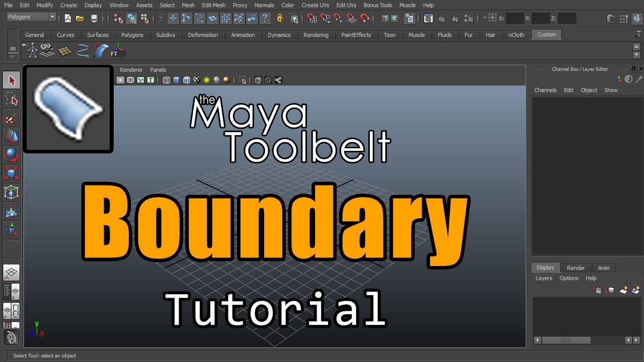The width and height of the screenshot is (644, 362).
Task: Choose the Move tool
Action: click(12, 136)
